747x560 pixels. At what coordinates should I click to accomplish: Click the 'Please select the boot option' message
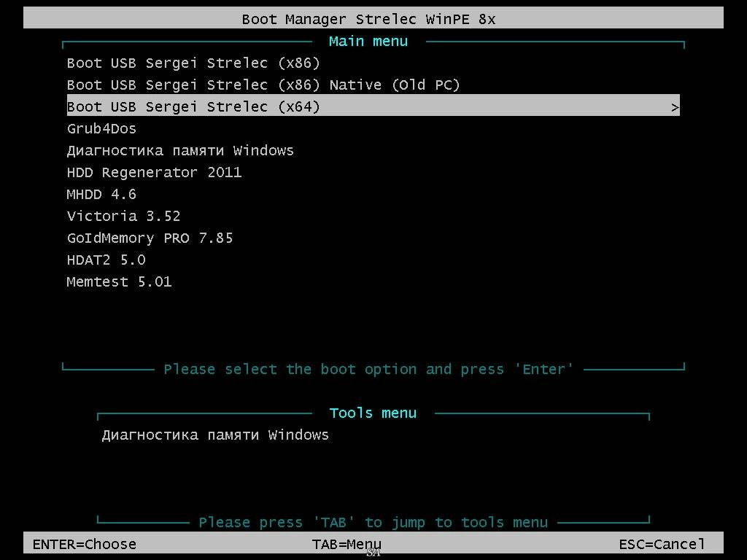[368, 370]
